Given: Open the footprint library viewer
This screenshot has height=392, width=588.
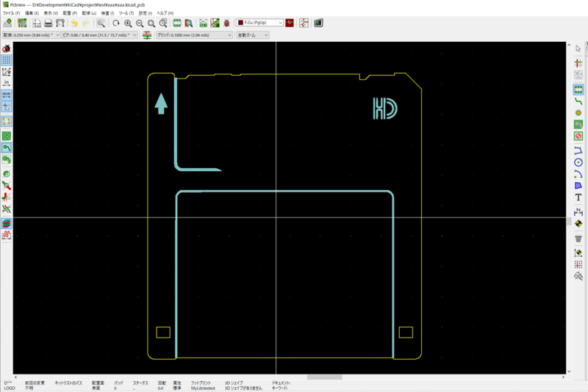Looking at the screenshot, I should 189,23.
